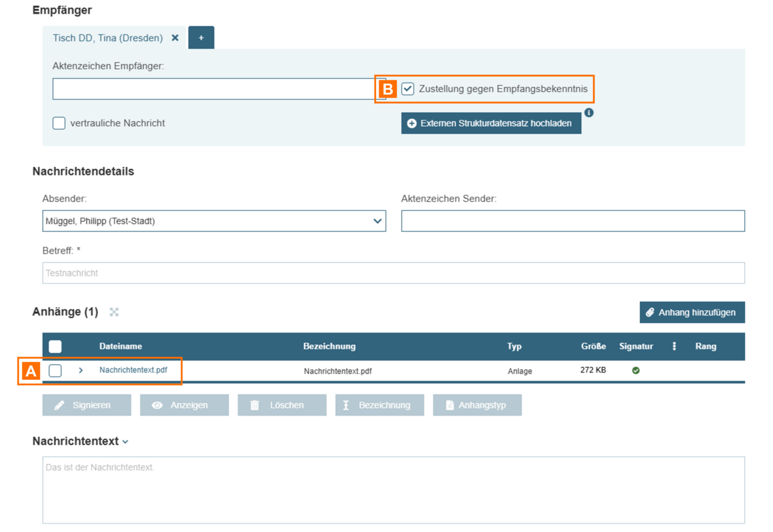Collapse the Nachrichtentext section chevron
Viewport: 773px width, 532px height.
point(125,442)
